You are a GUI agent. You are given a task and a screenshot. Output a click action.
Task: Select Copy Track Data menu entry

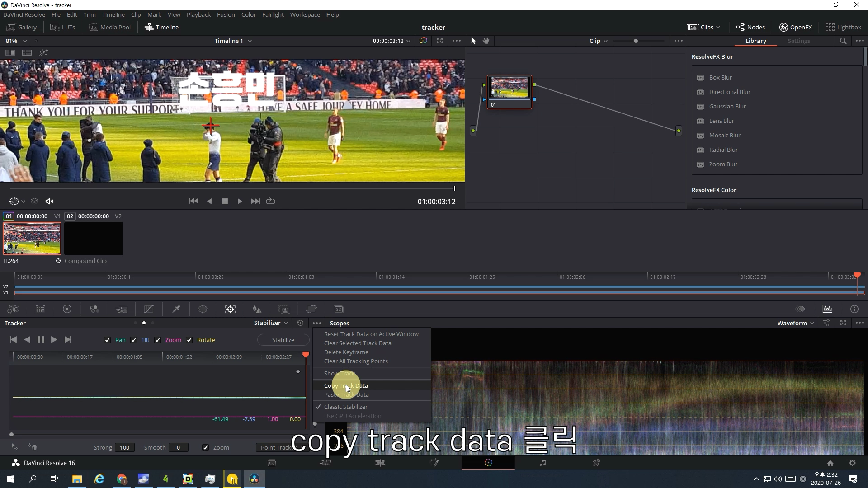point(346,385)
